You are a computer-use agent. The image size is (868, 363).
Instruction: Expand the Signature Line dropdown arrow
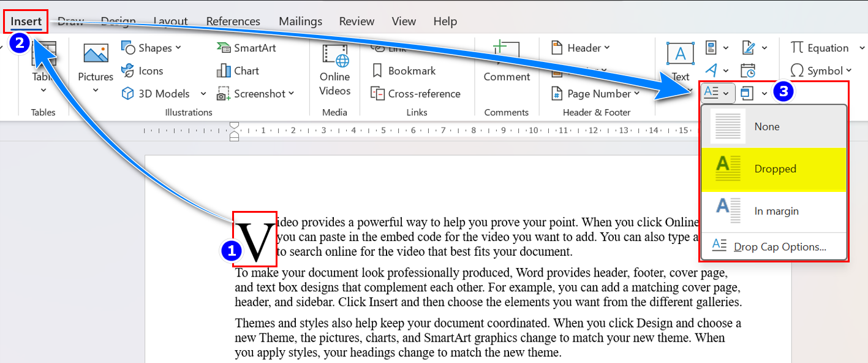pos(764,48)
